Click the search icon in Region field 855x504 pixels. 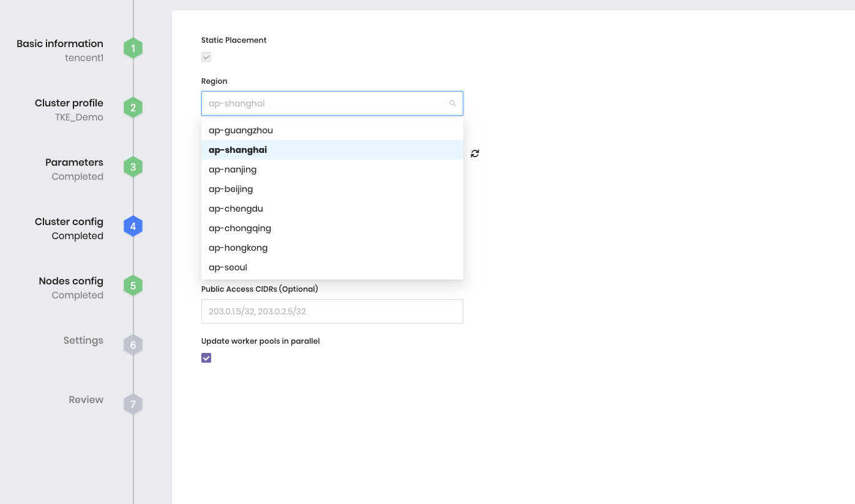[453, 103]
